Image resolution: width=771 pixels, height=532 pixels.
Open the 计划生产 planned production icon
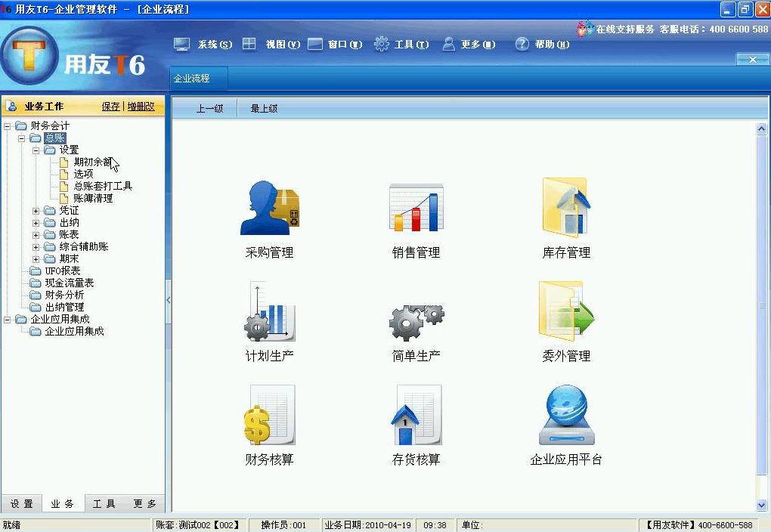269,311
